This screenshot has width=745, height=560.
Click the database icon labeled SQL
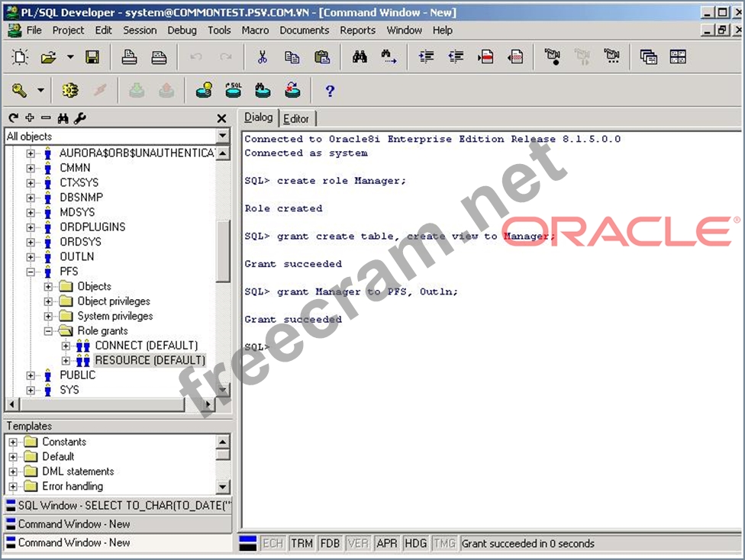click(234, 90)
